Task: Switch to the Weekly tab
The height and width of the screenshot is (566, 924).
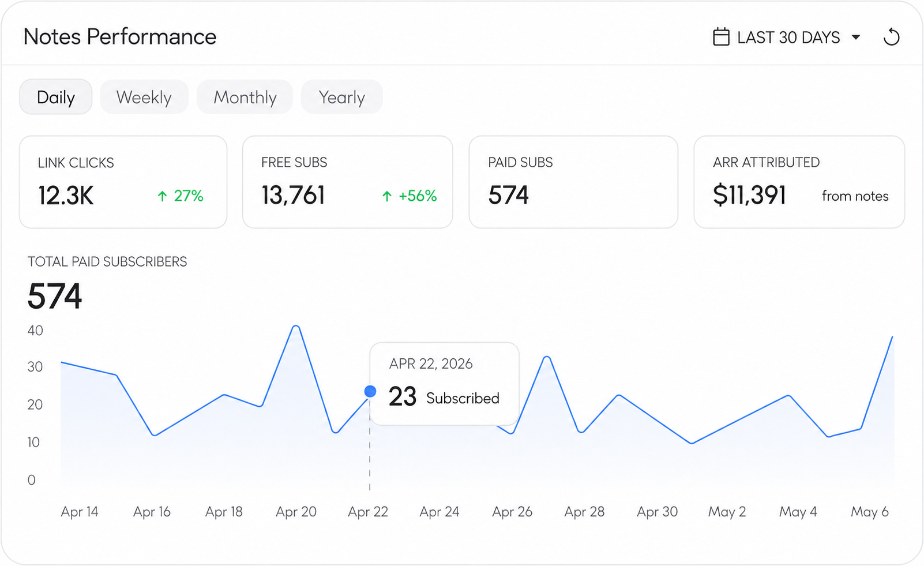Action: click(144, 97)
